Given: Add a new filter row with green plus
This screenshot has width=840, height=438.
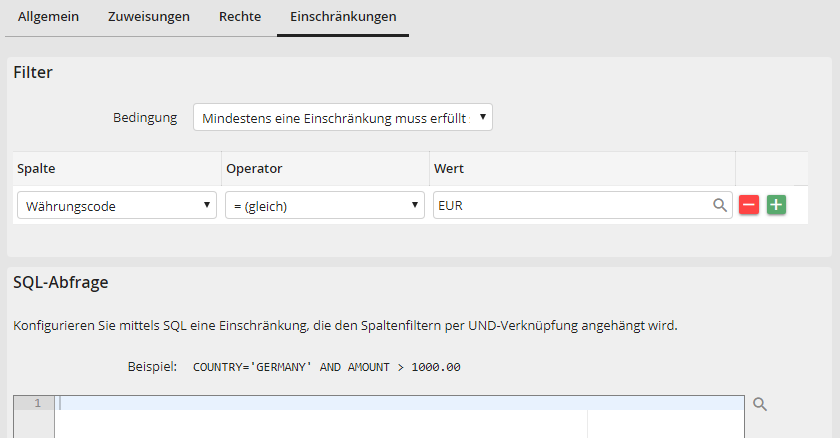Looking at the screenshot, I should 776,205.
